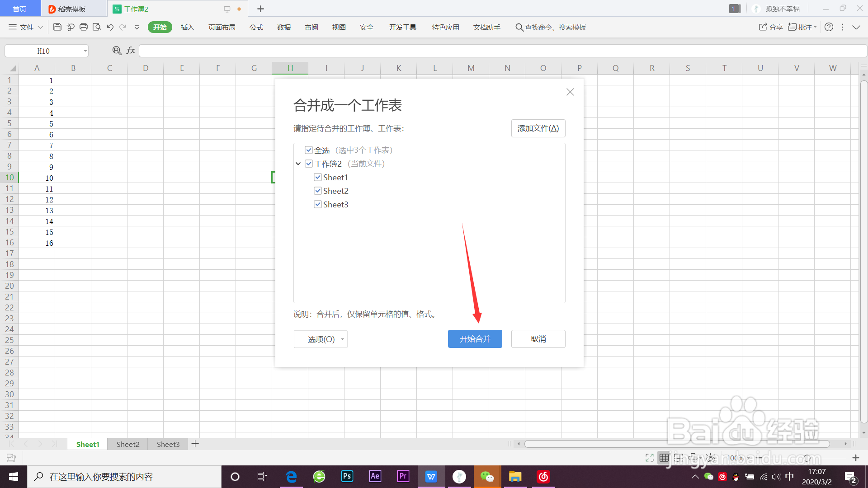
Task: Collapse the 工作簿2 tree item
Action: click(298, 164)
